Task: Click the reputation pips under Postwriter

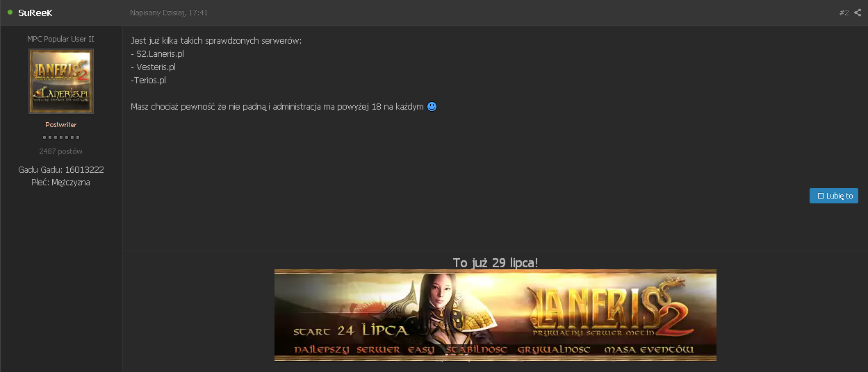Action: point(61,137)
